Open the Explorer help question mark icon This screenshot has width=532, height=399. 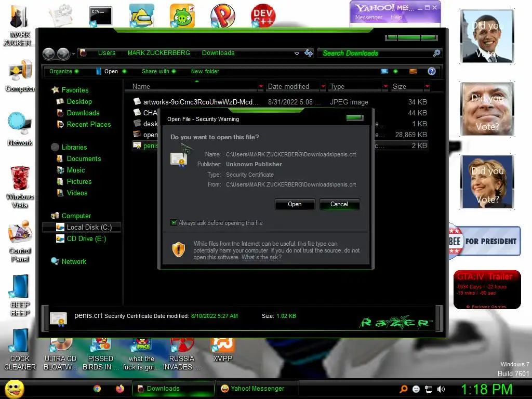[x=432, y=71]
